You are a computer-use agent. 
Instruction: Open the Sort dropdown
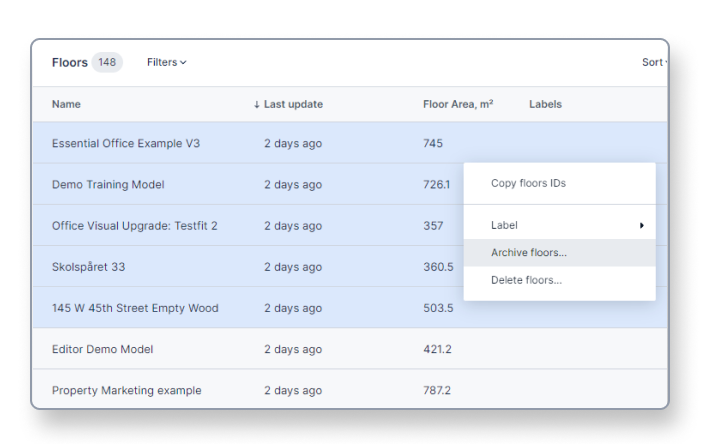point(654,62)
